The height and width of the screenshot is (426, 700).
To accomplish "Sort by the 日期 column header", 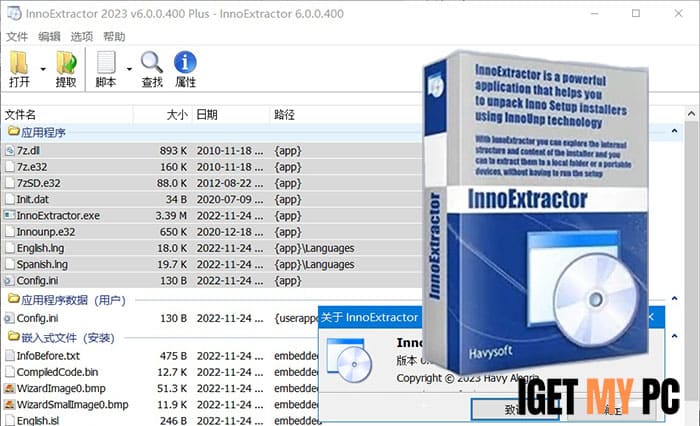I will pos(231,115).
